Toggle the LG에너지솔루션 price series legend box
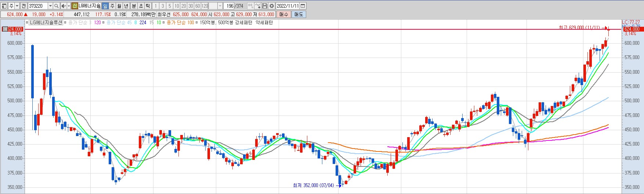 coord(27,22)
